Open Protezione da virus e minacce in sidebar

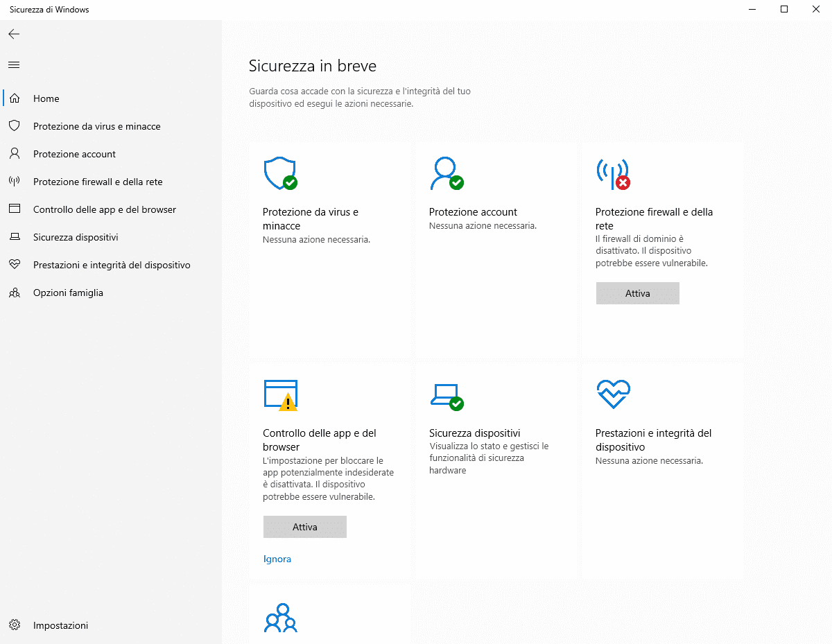(96, 126)
